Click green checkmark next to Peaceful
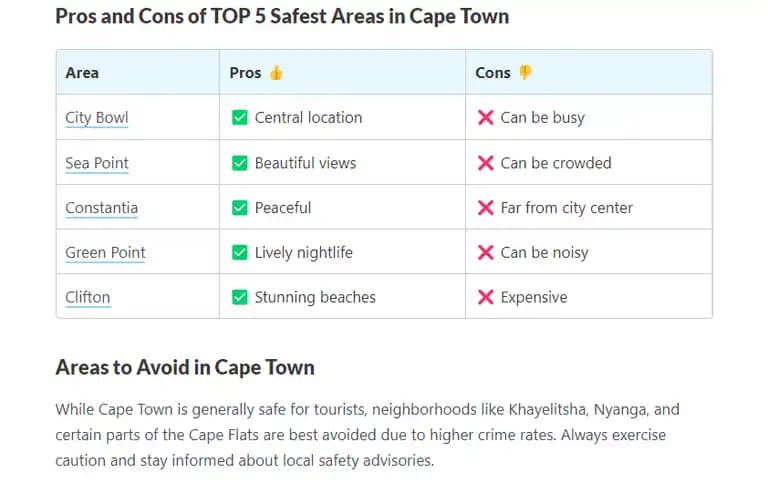 [x=240, y=208]
